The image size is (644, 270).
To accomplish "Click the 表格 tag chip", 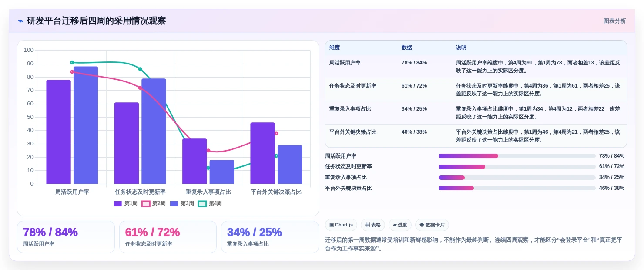I will pos(373,225).
